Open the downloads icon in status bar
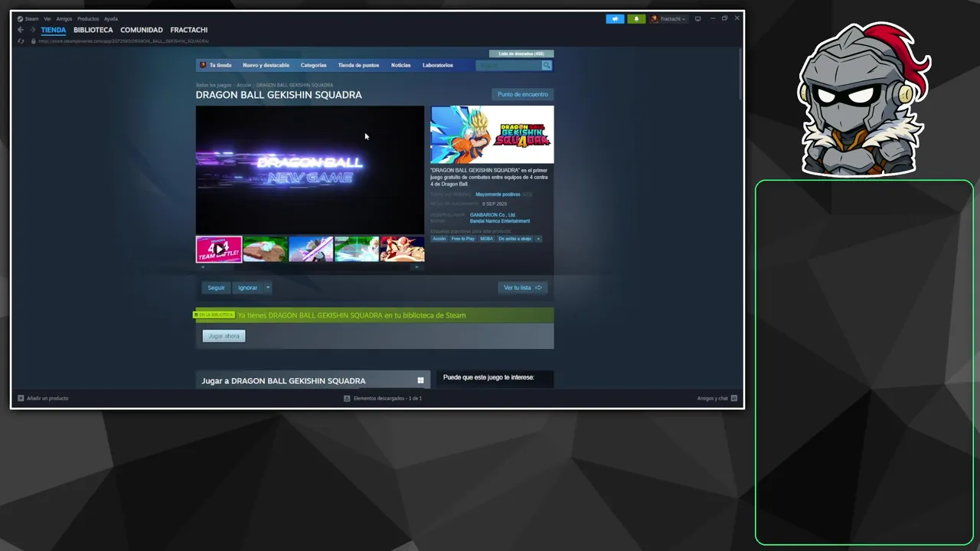 coord(347,398)
